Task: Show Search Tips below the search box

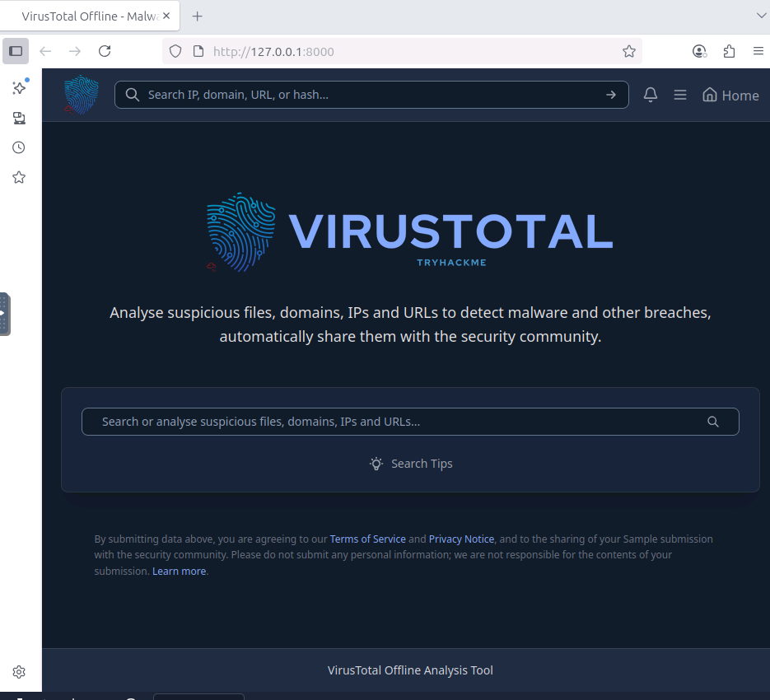Action: pos(411,464)
